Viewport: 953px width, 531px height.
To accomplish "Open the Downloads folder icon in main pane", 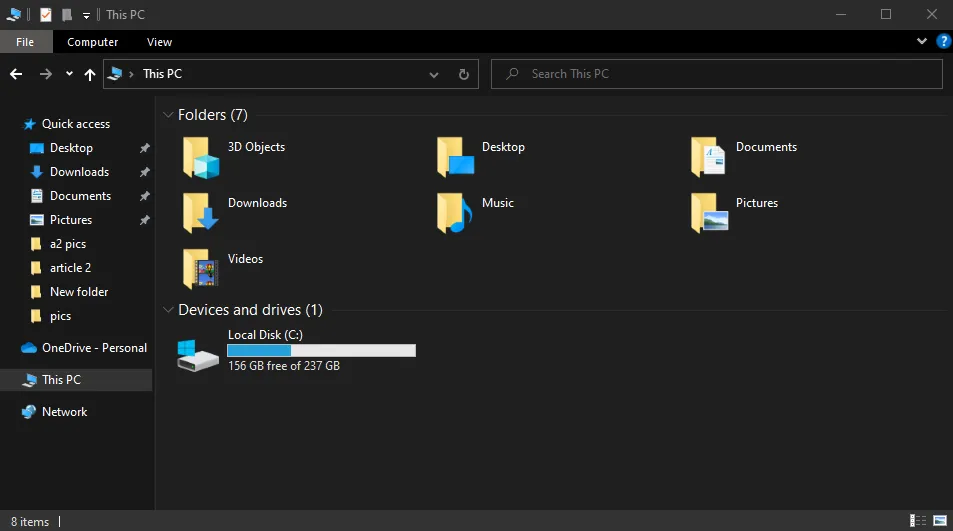I will [x=201, y=213].
